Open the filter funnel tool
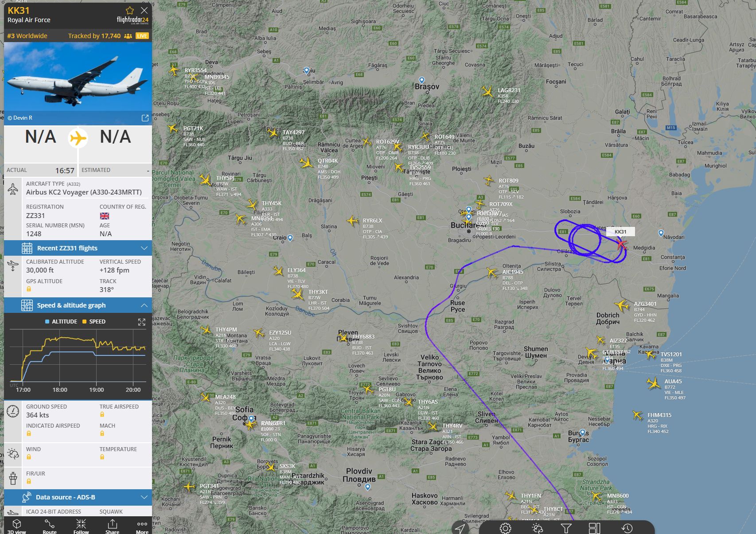 point(566,528)
